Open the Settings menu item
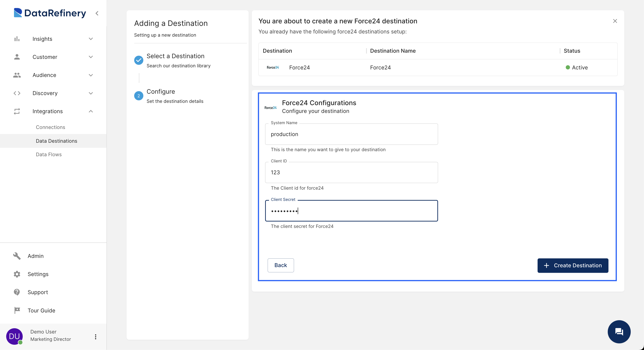 pos(38,274)
